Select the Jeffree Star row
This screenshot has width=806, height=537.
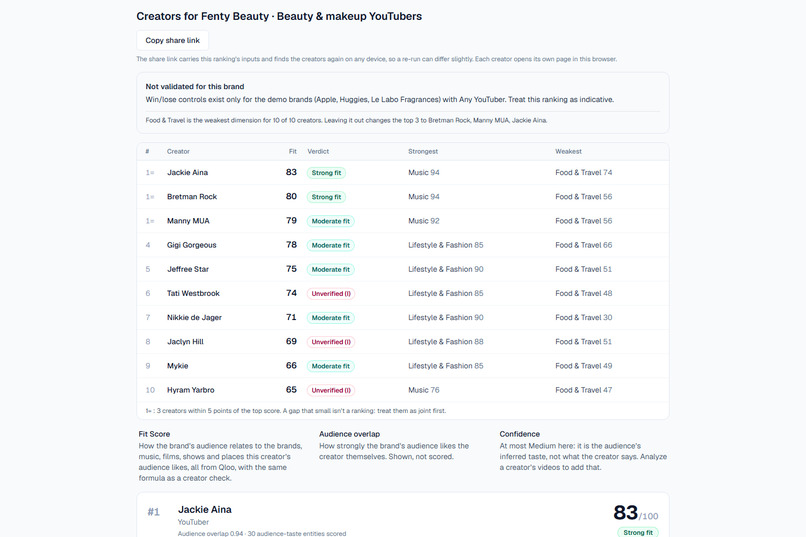click(x=402, y=269)
